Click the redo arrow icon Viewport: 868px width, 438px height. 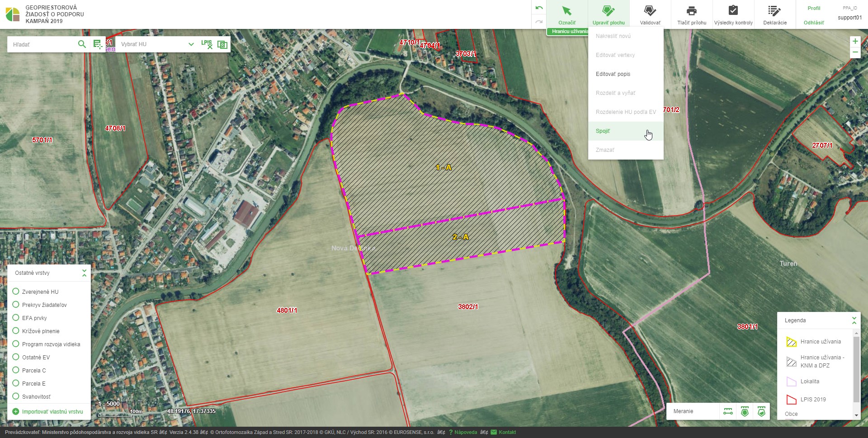pyautogui.click(x=539, y=21)
